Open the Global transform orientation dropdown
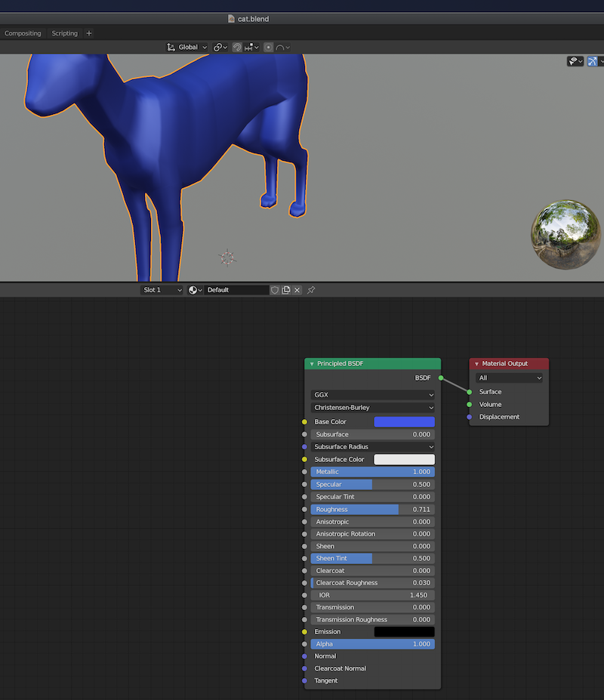604x700 pixels. (x=187, y=47)
